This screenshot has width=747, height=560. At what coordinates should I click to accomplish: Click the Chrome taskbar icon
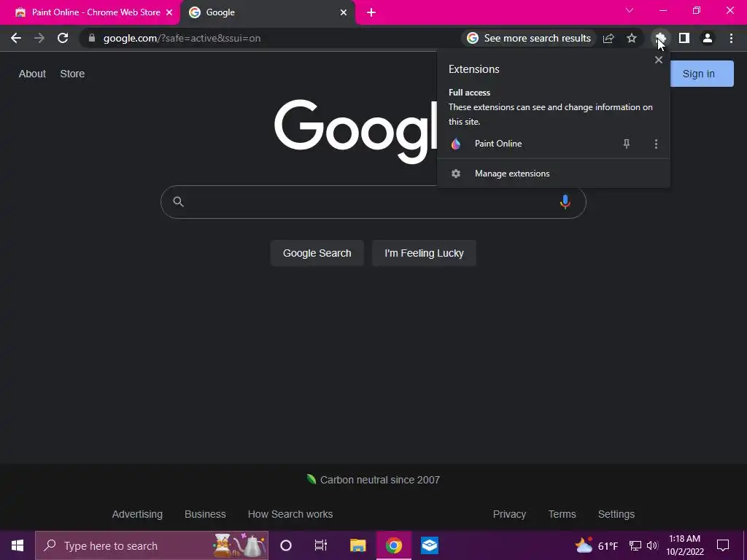click(x=394, y=545)
